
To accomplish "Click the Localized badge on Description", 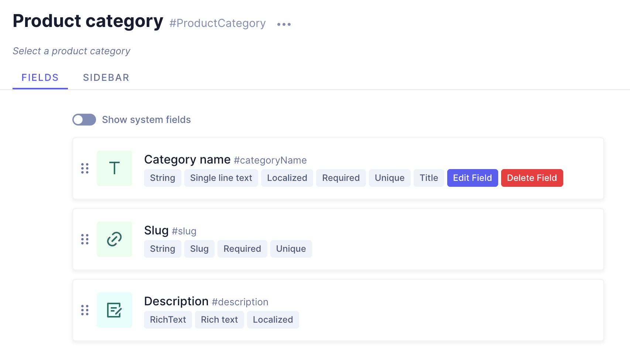I will [x=273, y=319].
